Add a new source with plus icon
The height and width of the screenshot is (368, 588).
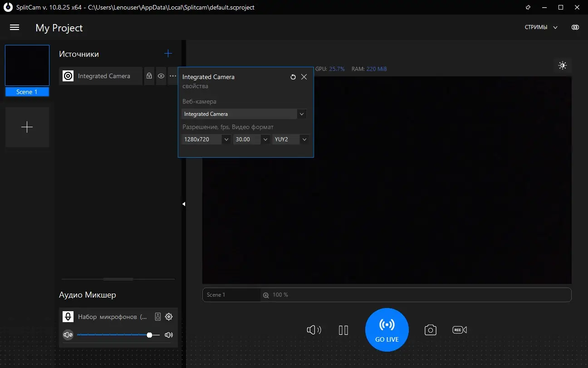pyautogui.click(x=168, y=54)
